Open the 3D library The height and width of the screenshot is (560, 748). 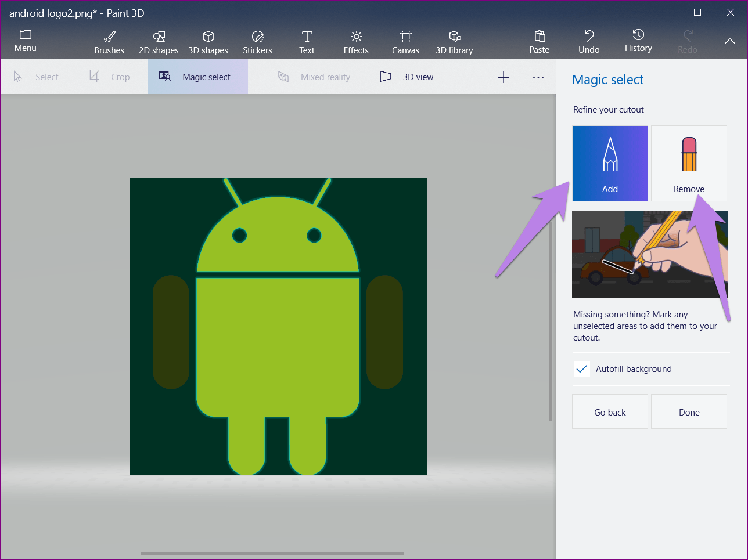point(454,42)
